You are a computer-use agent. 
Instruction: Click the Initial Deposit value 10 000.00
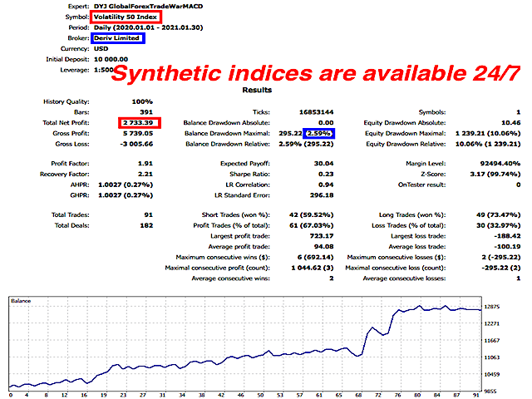point(111,59)
